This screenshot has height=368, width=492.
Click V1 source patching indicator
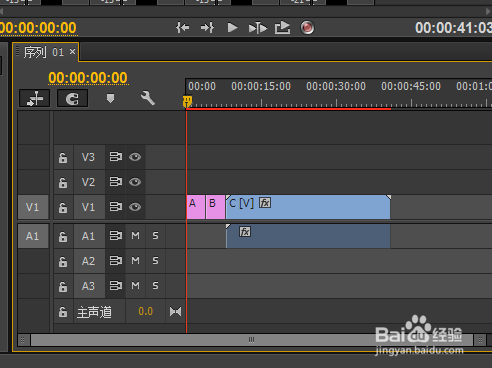33,207
